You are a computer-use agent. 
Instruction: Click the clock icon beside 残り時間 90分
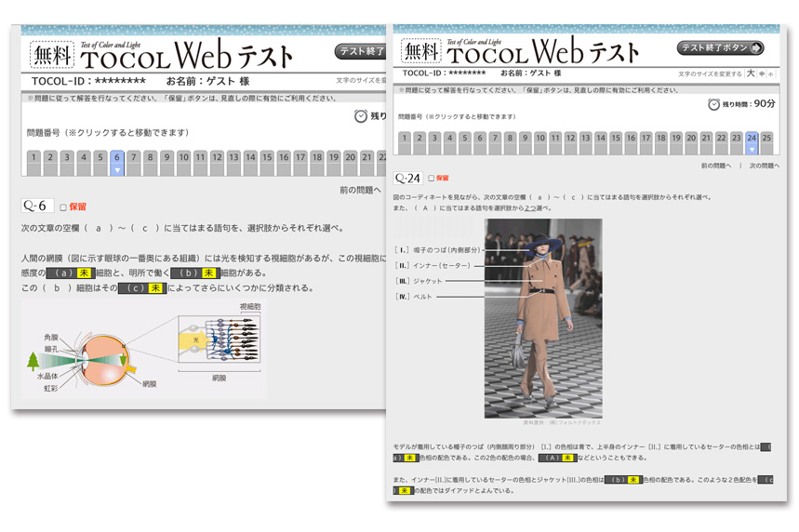click(714, 104)
